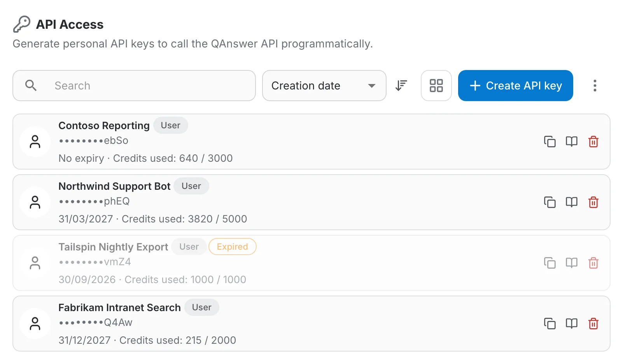Switch to grid view layout
The width and height of the screenshot is (623, 364).
pyautogui.click(x=436, y=86)
